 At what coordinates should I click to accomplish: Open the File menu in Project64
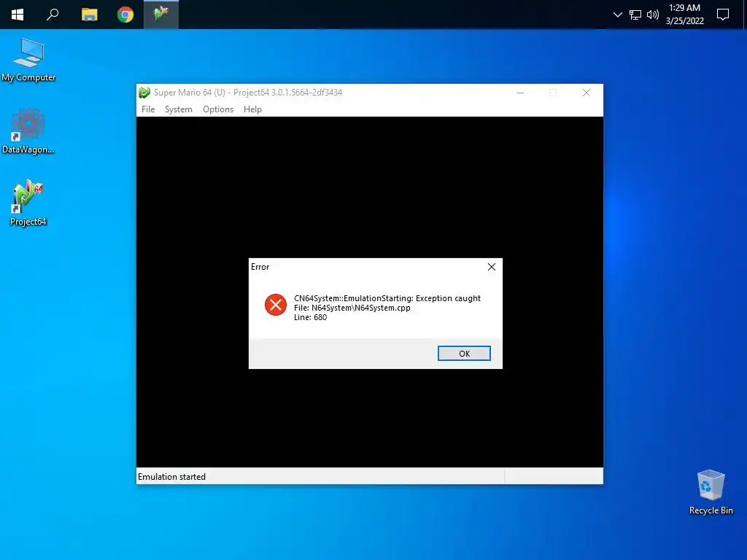(x=148, y=109)
